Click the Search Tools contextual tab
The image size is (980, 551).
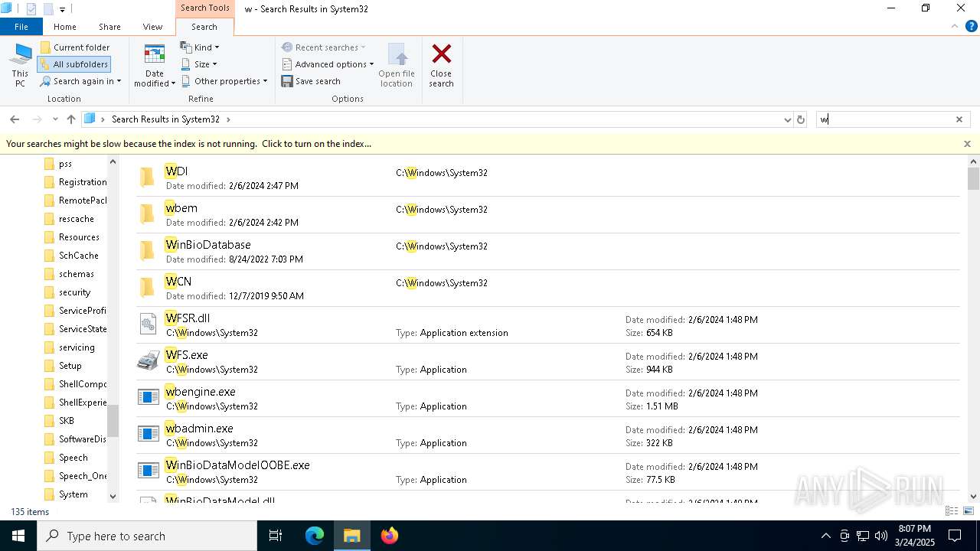204,8
